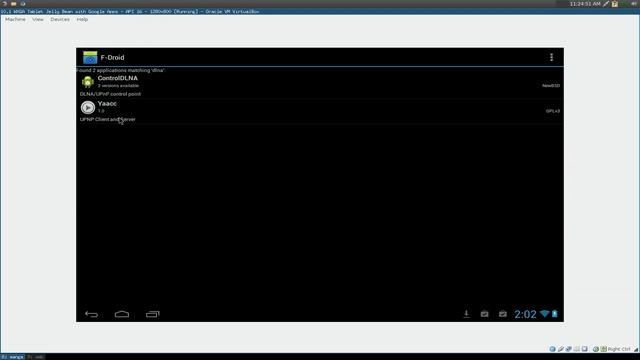Open the Help menu in VirtualBox
640x360 pixels.
82,19
